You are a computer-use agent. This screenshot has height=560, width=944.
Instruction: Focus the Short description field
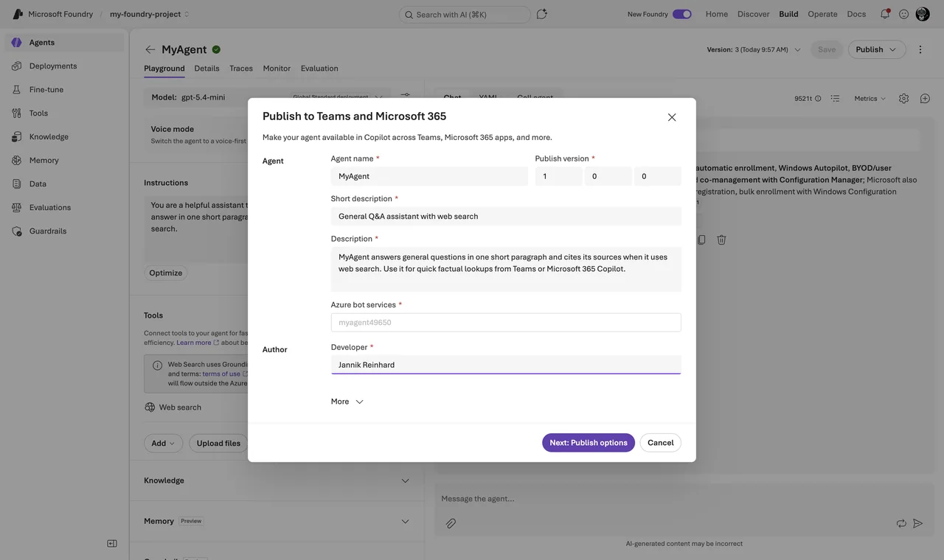(506, 217)
